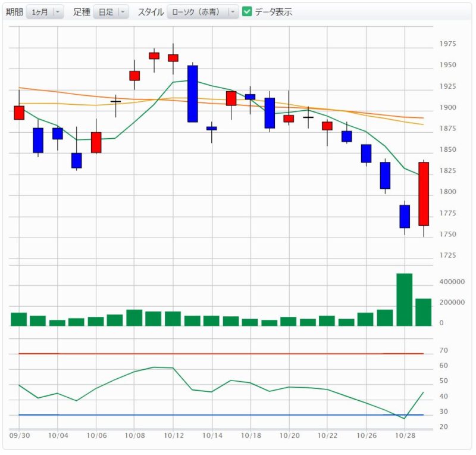The width and height of the screenshot is (476, 455).
Task: Click the 1800 price axis label
Action: tap(447, 192)
